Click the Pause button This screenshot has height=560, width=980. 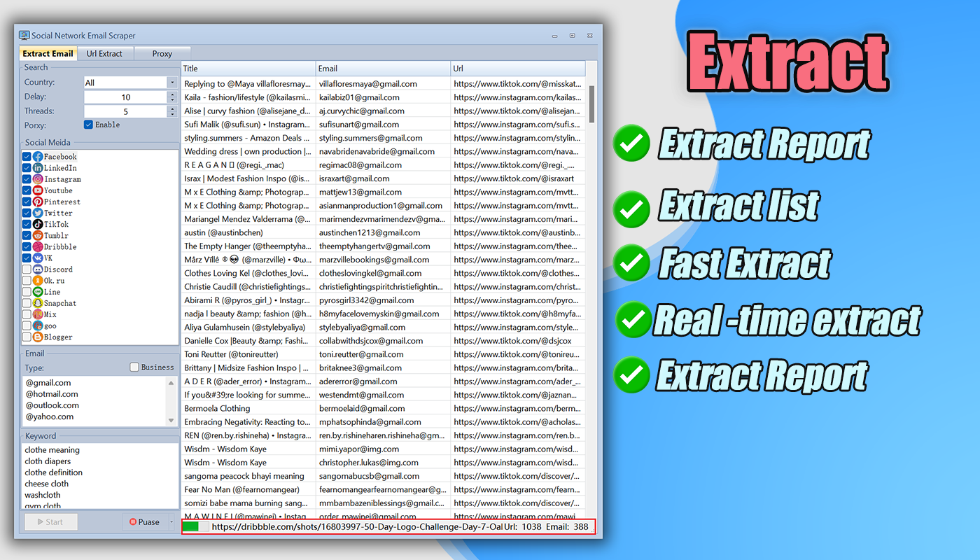[x=144, y=521]
